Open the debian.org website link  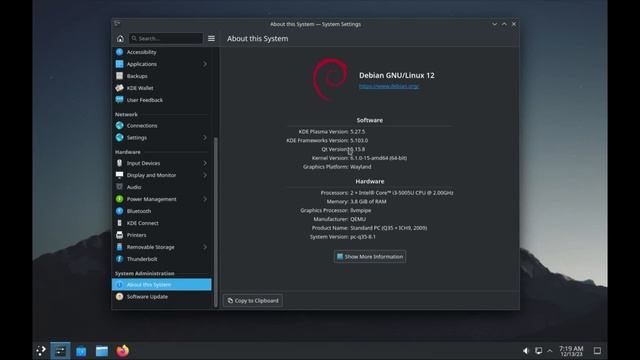point(389,86)
